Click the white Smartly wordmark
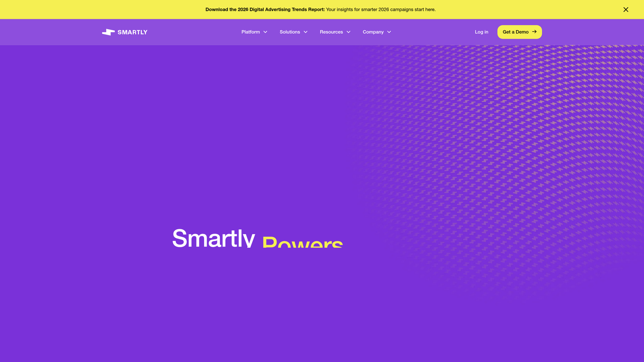This screenshot has height=362, width=644. coord(132,32)
